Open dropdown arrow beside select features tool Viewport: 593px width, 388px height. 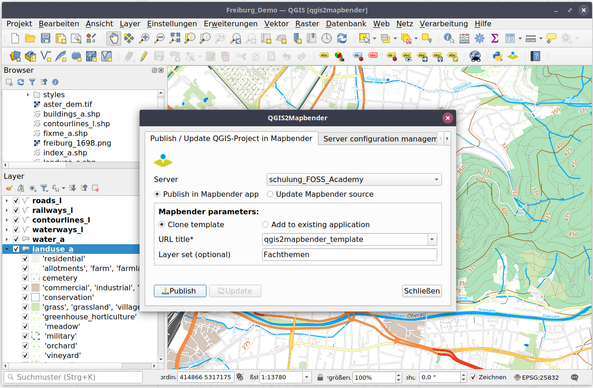coord(375,38)
